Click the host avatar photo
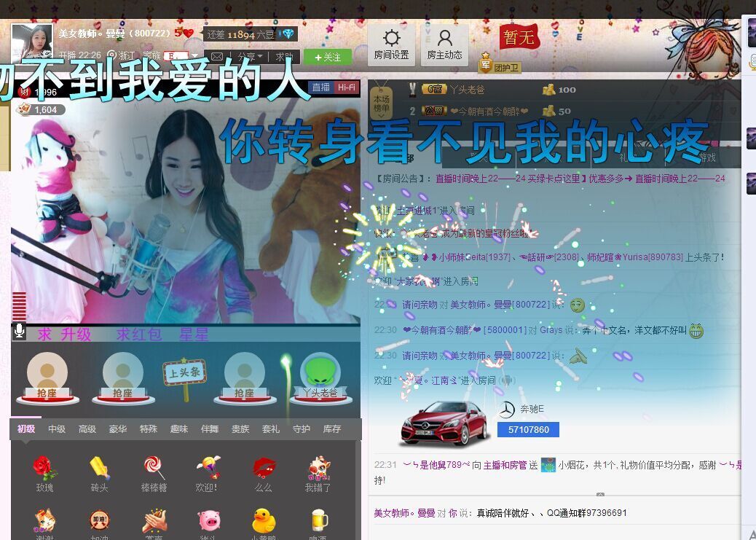The image size is (756, 540). pos(32,41)
